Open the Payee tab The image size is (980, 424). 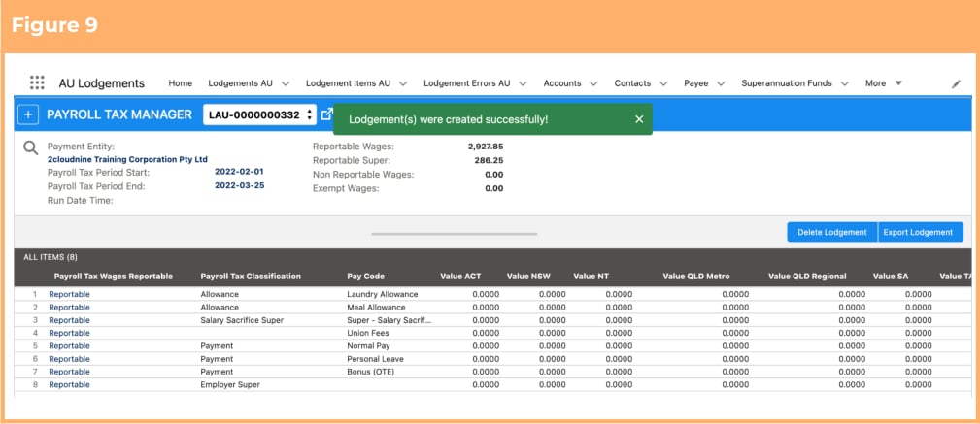pos(695,83)
